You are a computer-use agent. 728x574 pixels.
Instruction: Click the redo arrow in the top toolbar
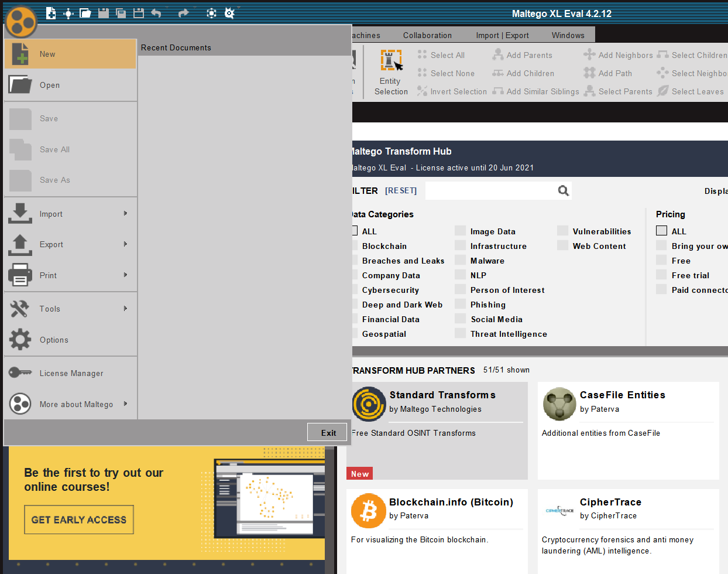[x=183, y=13]
